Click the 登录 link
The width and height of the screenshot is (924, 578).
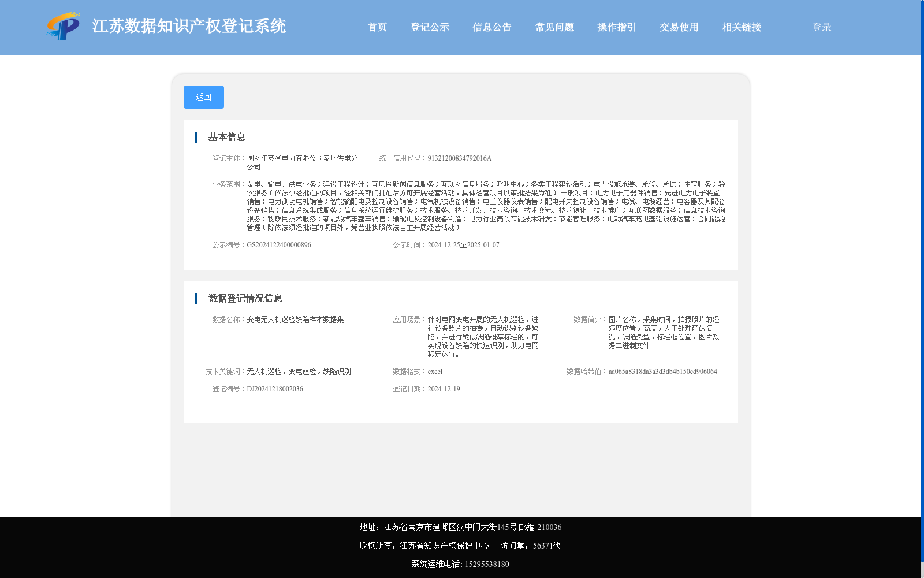822,27
